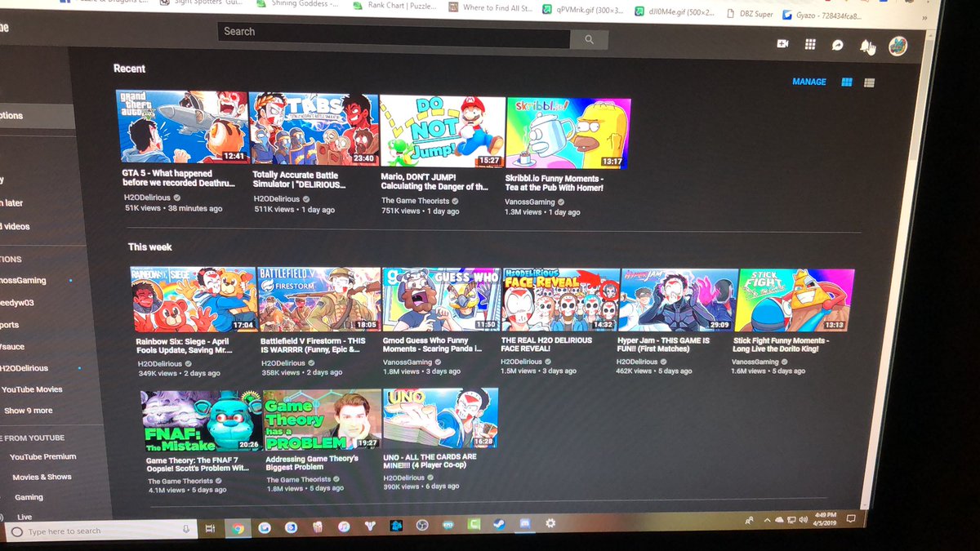The height and width of the screenshot is (551, 980).
Task: Open the Settings gear in taskbar
Action: [x=550, y=523]
